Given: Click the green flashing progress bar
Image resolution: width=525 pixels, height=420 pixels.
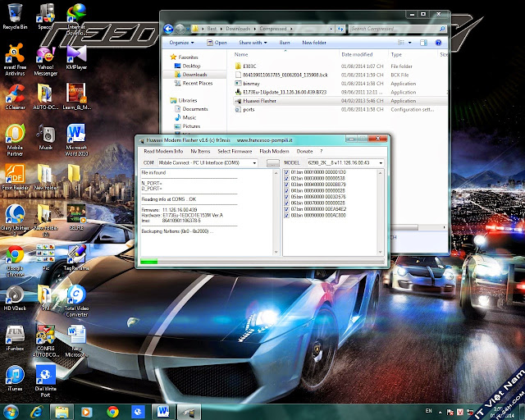Looking at the screenshot, I should click(x=262, y=261).
